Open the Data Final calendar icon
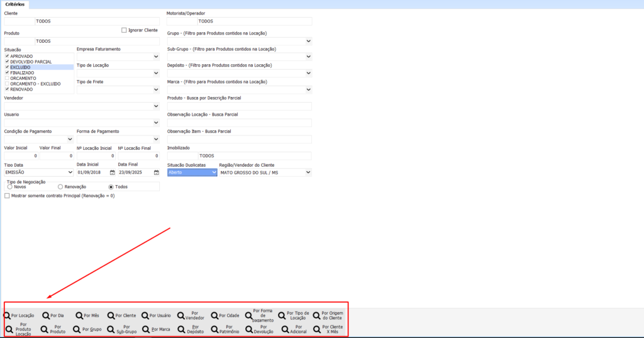Image resolution: width=644 pixels, height=338 pixels. coord(155,172)
